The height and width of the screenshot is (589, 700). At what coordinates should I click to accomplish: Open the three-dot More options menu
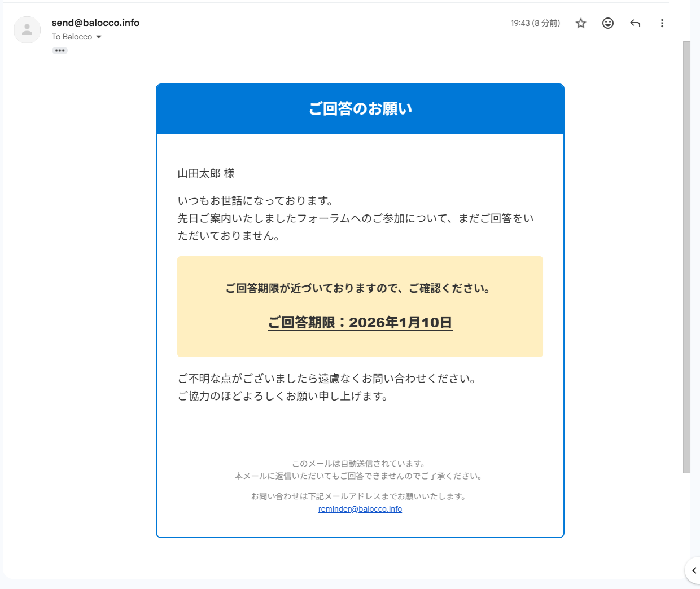coord(662,23)
